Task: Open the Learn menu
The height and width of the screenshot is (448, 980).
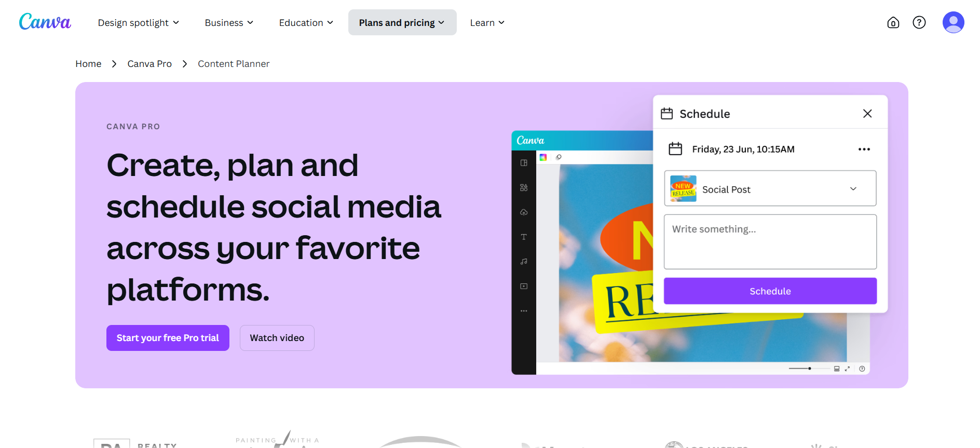Action: [487, 22]
